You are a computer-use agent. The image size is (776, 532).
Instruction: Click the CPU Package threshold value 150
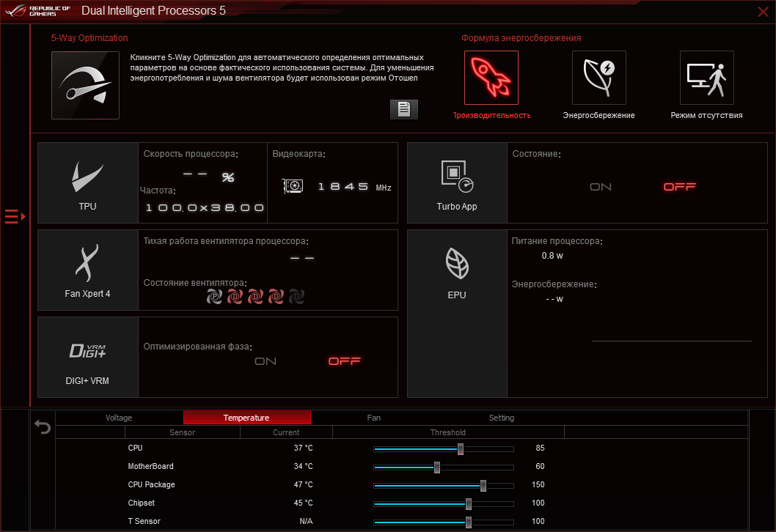538,484
